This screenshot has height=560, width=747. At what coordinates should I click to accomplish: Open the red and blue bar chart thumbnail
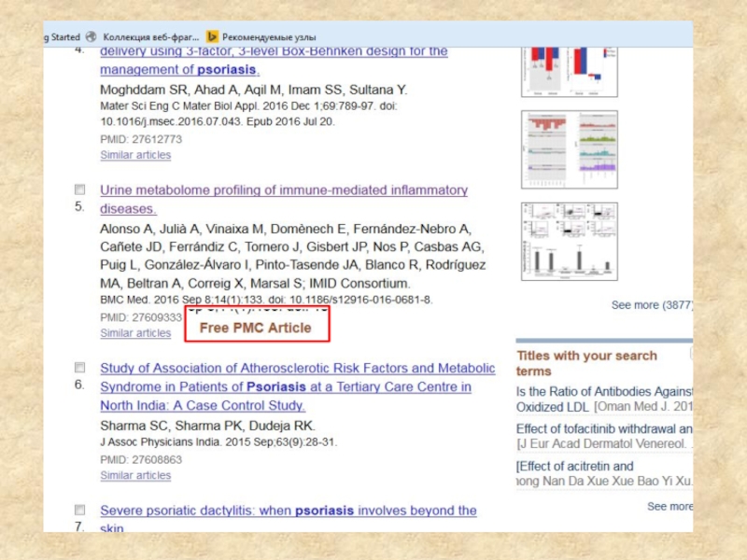(x=557, y=69)
